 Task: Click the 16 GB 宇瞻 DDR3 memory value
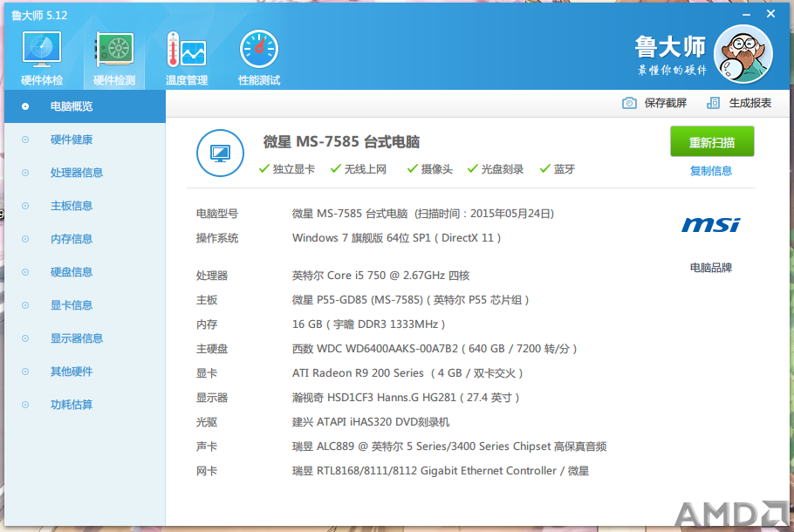click(368, 324)
